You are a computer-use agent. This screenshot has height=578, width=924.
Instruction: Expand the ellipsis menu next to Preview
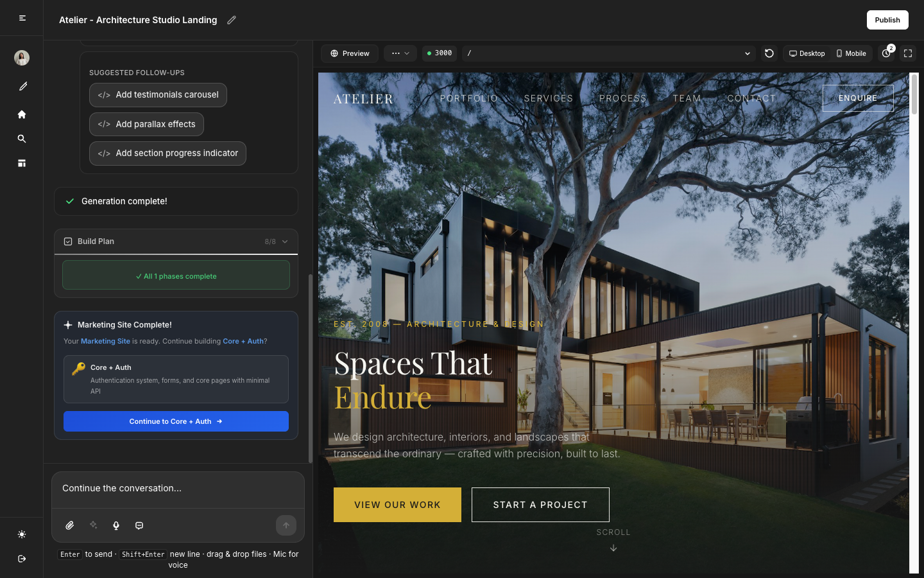400,53
